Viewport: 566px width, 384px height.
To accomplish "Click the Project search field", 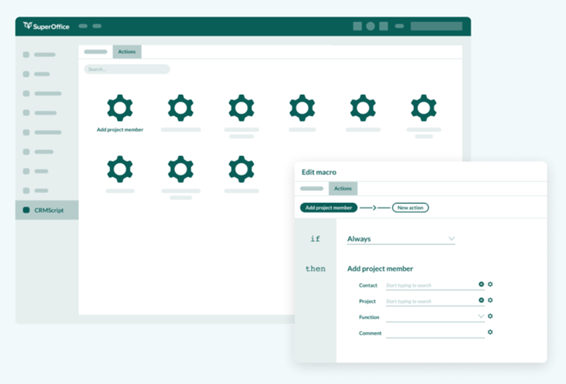I will [x=435, y=301].
